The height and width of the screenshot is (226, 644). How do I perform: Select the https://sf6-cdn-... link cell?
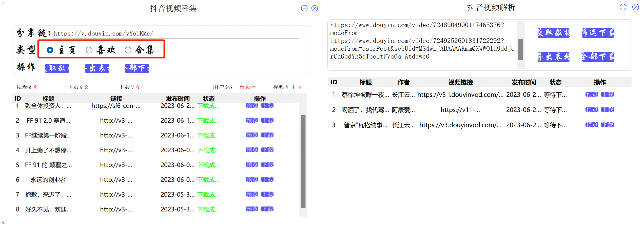click(116, 106)
